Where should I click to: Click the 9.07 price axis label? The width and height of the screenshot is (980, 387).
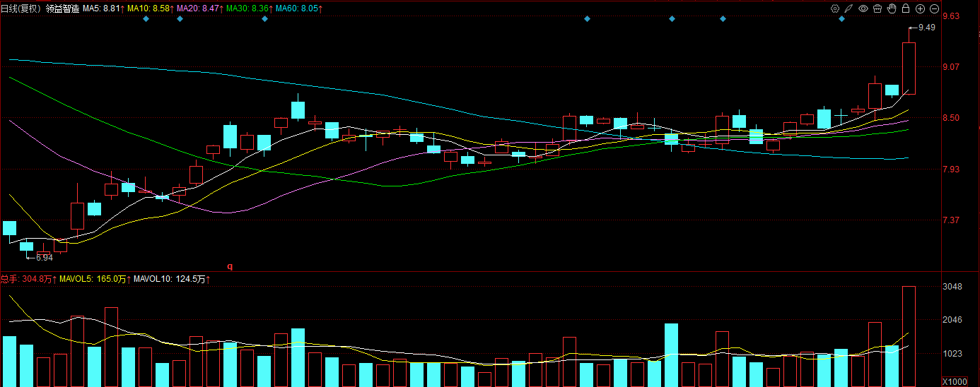point(950,67)
